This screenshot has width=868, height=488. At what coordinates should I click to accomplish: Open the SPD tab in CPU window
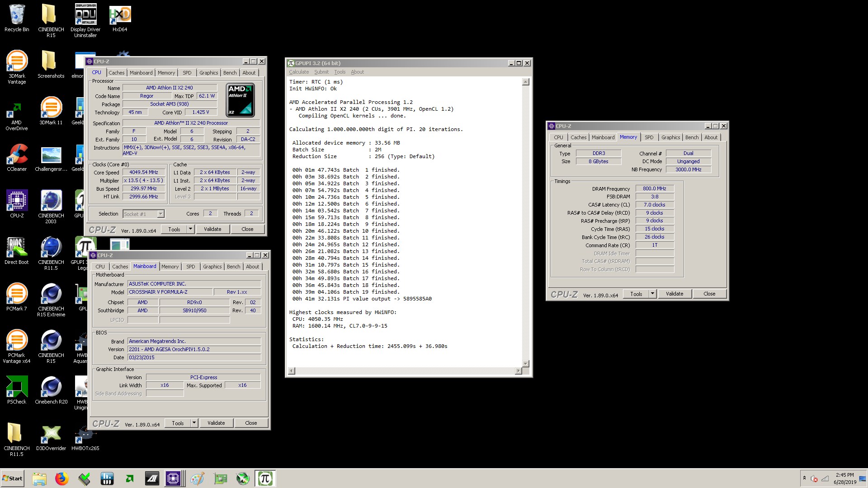click(x=187, y=73)
